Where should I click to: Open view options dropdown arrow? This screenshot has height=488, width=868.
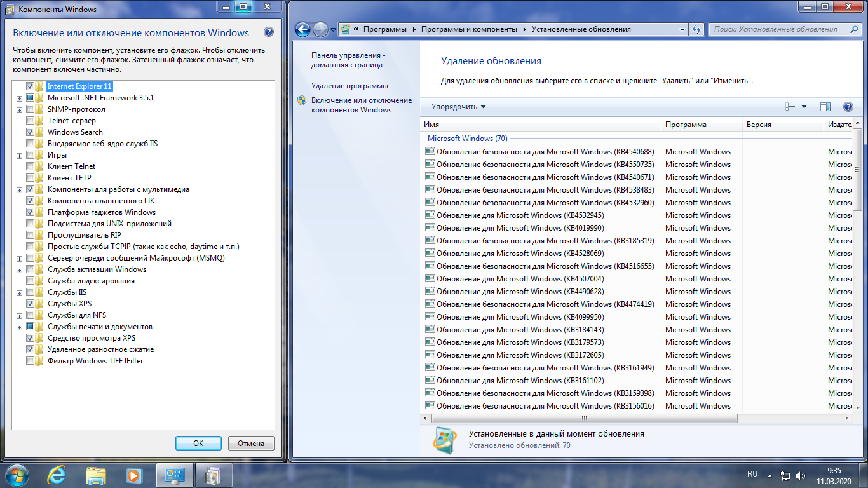point(804,107)
